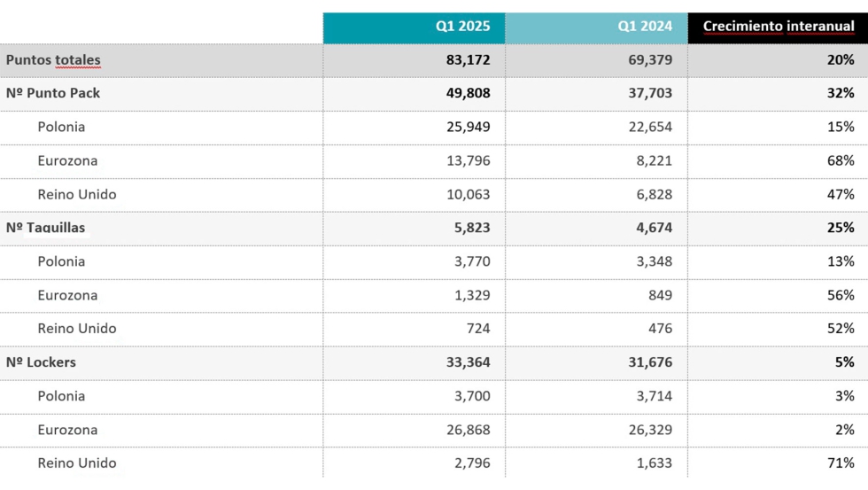Select the 849 Eurozona Taquillas cell
This screenshot has height=490, width=868.
tap(660, 295)
